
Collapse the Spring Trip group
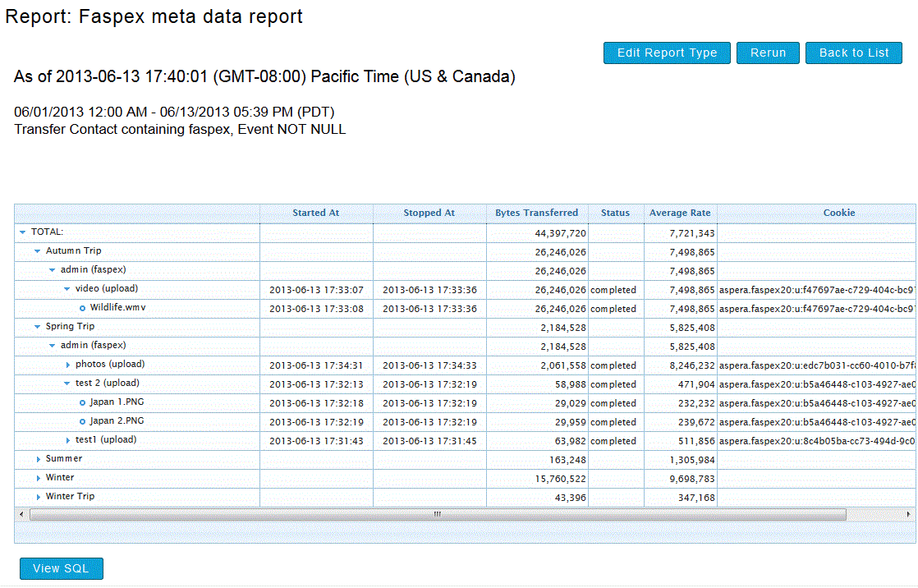coord(38,327)
